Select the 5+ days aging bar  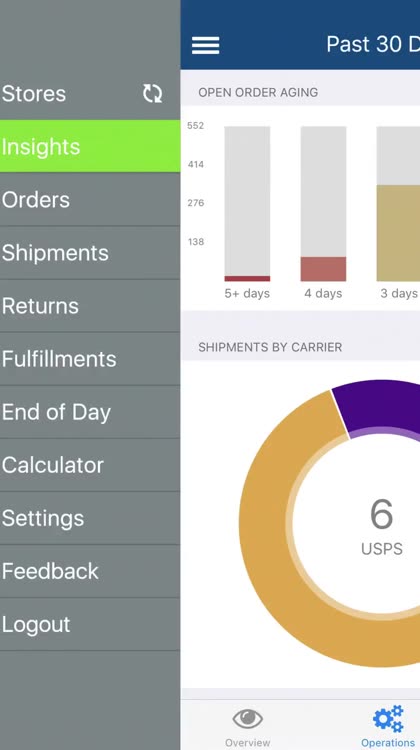tap(247, 204)
